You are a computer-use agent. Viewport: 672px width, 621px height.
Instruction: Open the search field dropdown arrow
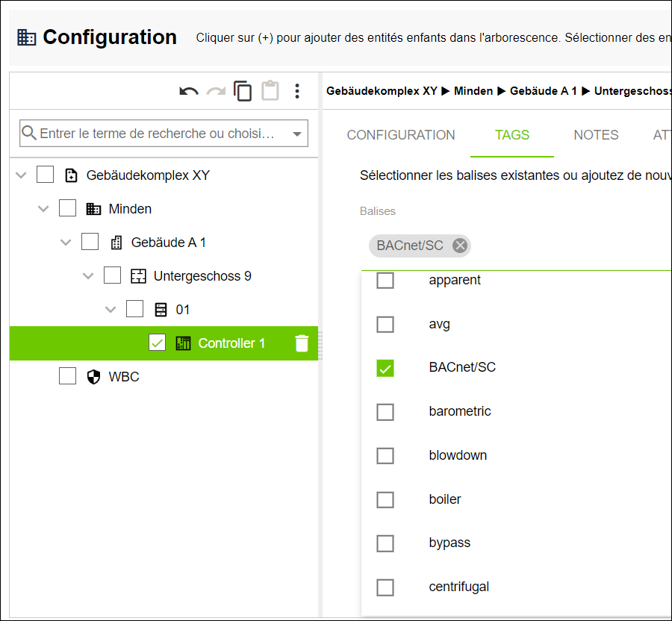click(297, 134)
